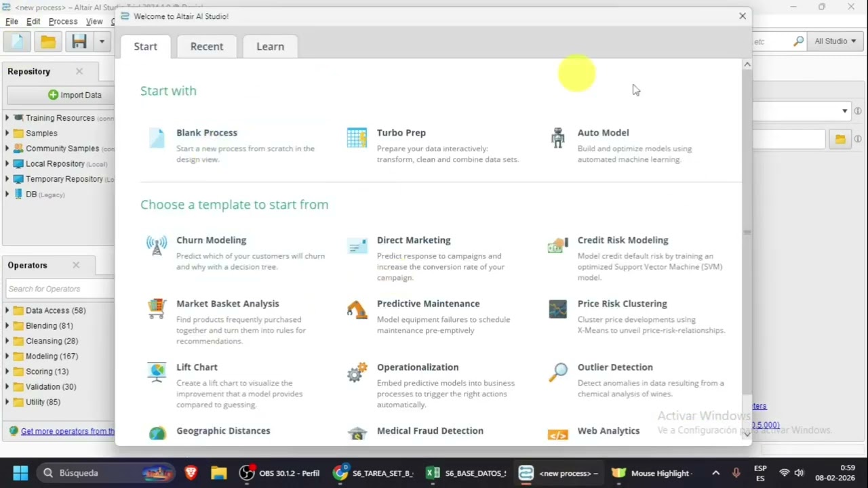This screenshot has height=488, width=868.
Task: Click the Price Risk Clustering chart icon
Action: click(x=557, y=309)
